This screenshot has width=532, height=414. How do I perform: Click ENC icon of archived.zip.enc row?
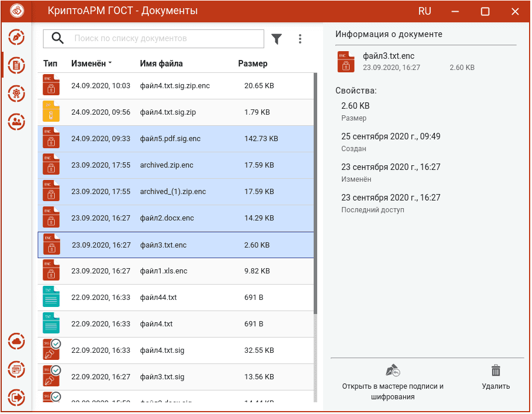point(51,164)
